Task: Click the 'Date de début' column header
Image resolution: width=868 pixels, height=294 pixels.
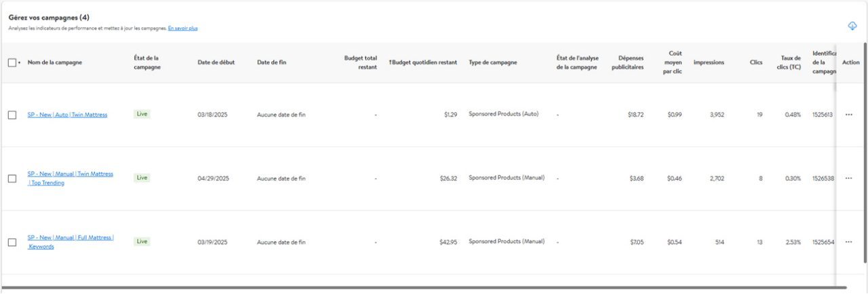Action: click(216, 62)
